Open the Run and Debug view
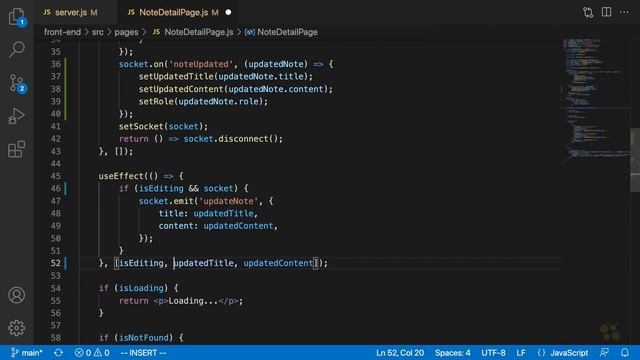Image resolution: width=640 pixels, height=360 pixels. (16, 116)
